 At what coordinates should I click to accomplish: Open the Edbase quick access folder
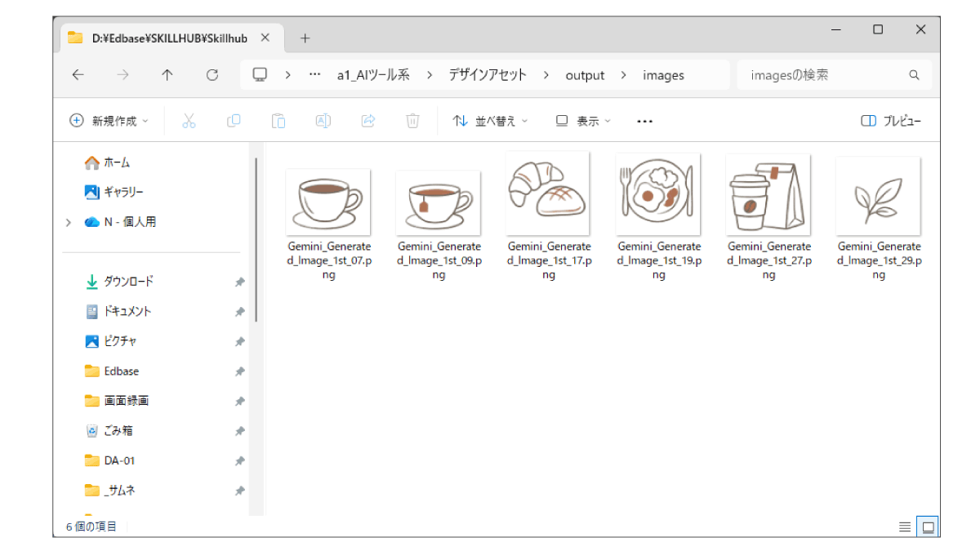(112, 371)
